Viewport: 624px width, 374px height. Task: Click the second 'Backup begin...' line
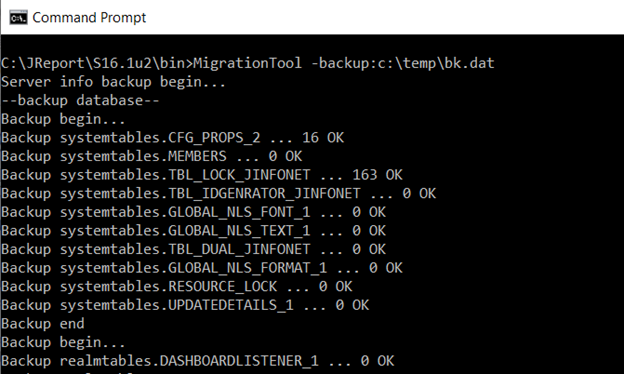(x=63, y=342)
